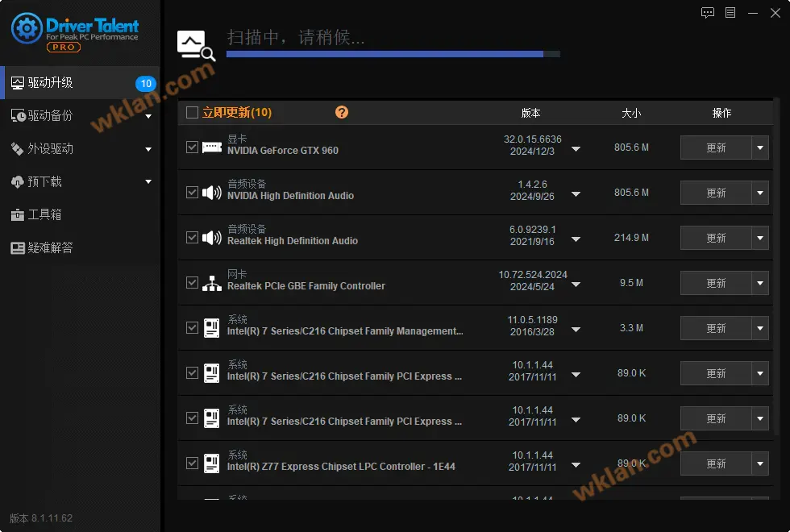Click chipset icon for Intel Chipset Family Management
Image resolution: width=790 pixels, height=532 pixels.
[x=211, y=328]
